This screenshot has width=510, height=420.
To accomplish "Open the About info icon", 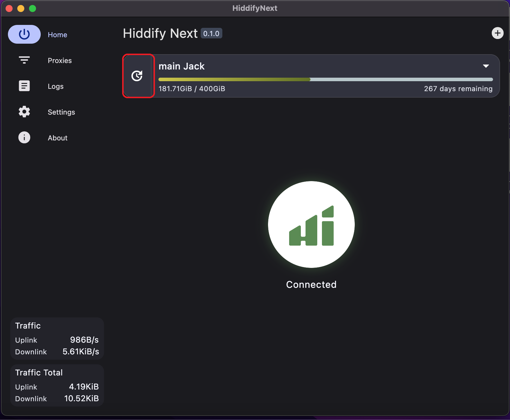I will pyautogui.click(x=24, y=137).
